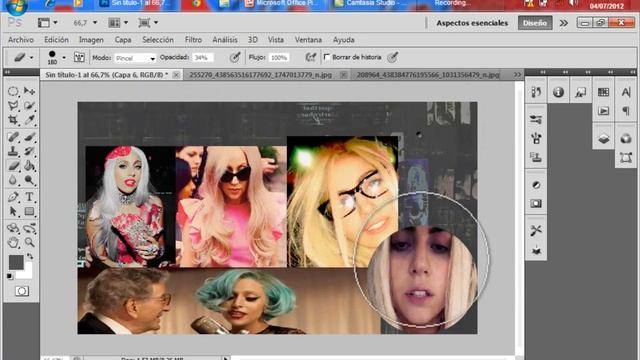The image size is (640, 360).
Task: Select the History Brush tool
Action: click(29, 151)
